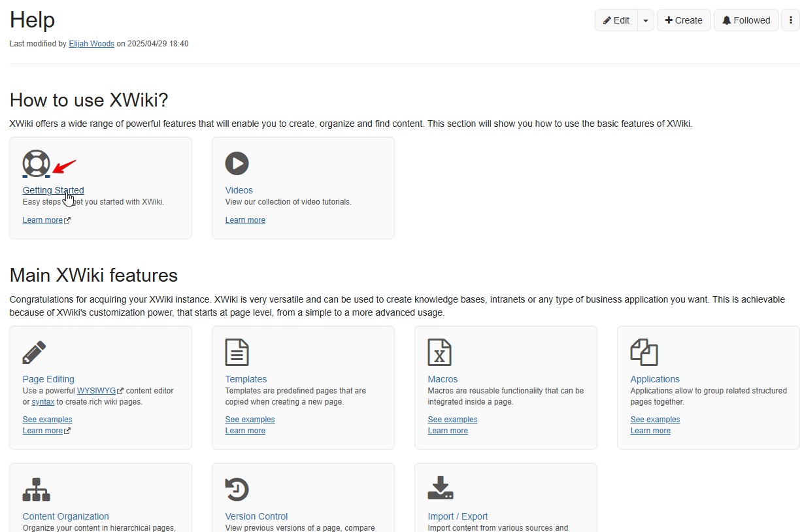This screenshot has height=532, width=802.
Task: Click Learn more under Macros
Action: coord(448,431)
